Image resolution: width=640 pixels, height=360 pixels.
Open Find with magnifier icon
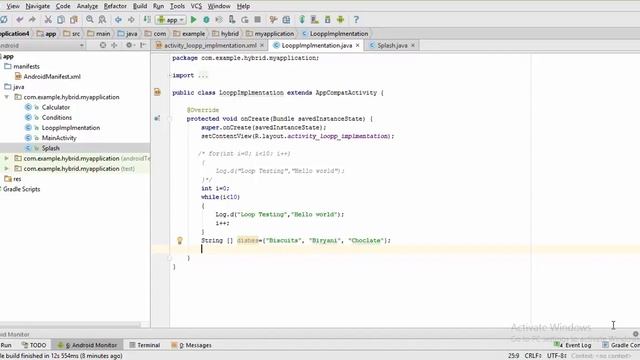[90, 20]
